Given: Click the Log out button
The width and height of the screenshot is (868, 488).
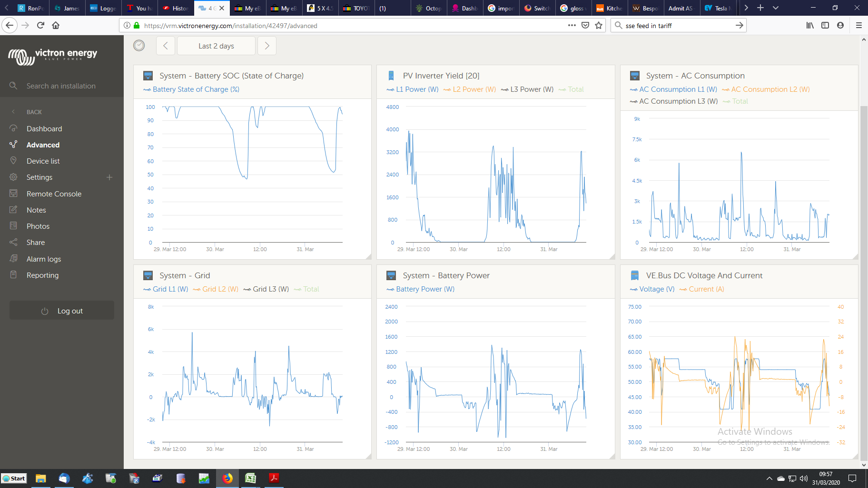Looking at the screenshot, I should [62, 311].
